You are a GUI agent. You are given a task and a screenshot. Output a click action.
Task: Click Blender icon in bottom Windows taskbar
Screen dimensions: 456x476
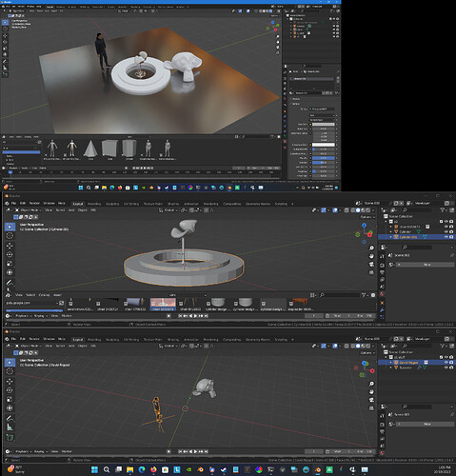point(318,469)
